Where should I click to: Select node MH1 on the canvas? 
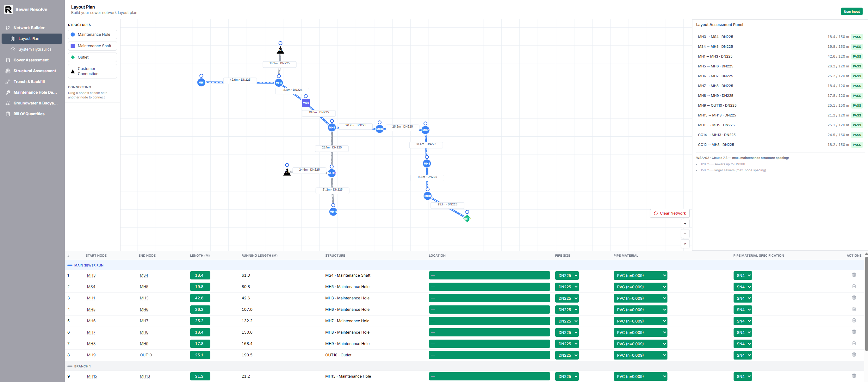pos(201,83)
